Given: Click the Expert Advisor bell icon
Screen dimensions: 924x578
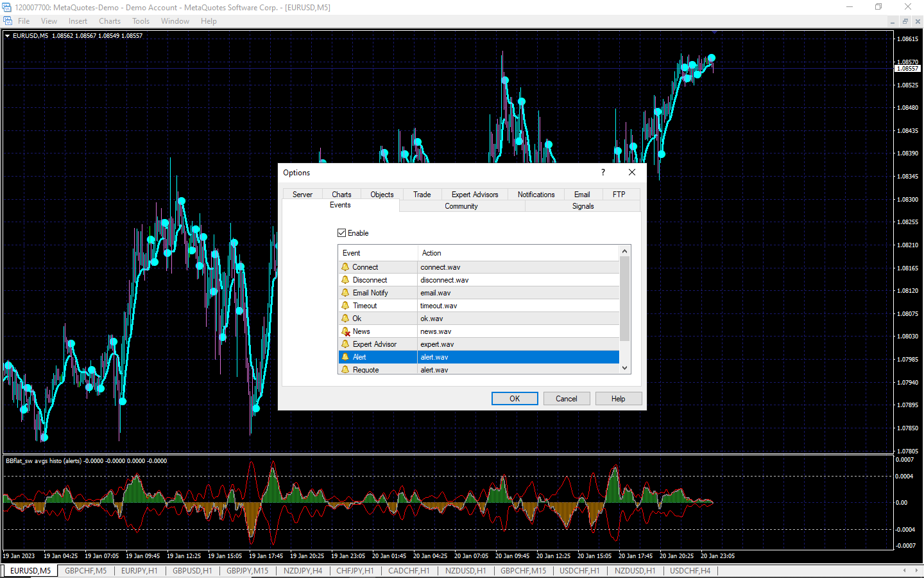Looking at the screenshot, I should tap(345, 344).
